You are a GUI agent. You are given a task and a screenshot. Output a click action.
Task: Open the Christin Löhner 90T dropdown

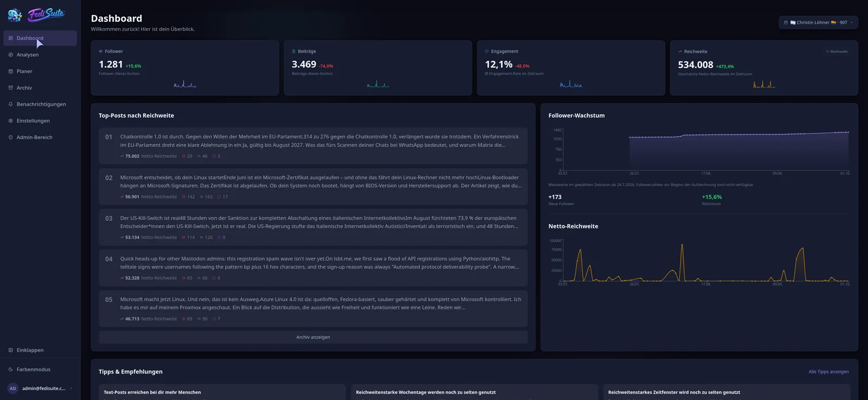tap(818, 22)
